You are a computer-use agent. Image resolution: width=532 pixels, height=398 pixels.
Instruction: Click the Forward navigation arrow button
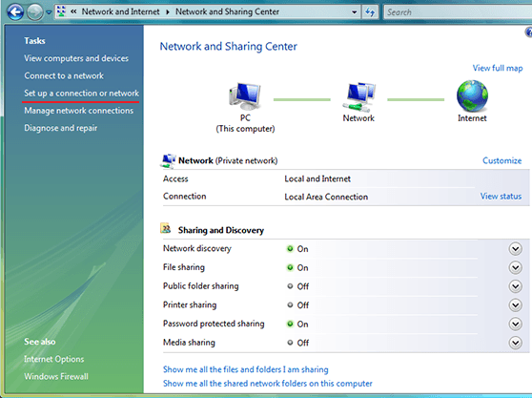coord(35,12)
